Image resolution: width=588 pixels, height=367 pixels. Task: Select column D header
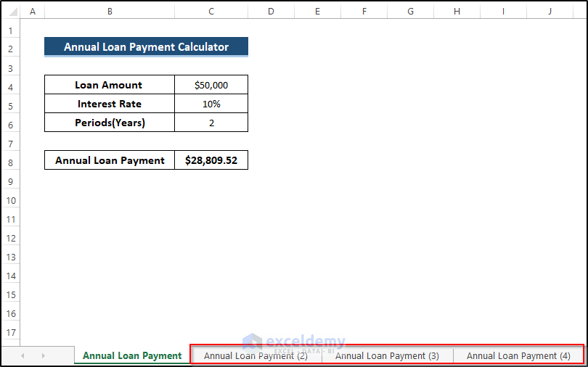click(271, 12)
